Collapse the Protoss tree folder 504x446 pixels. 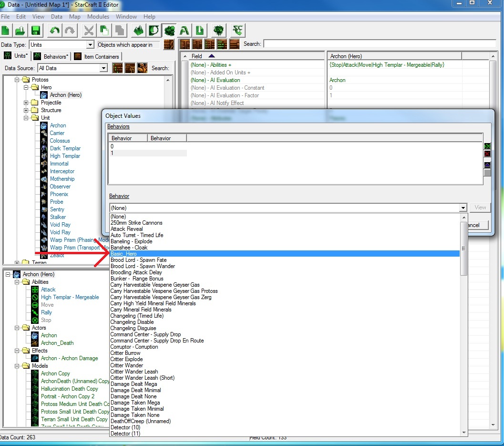coord(18,80)
